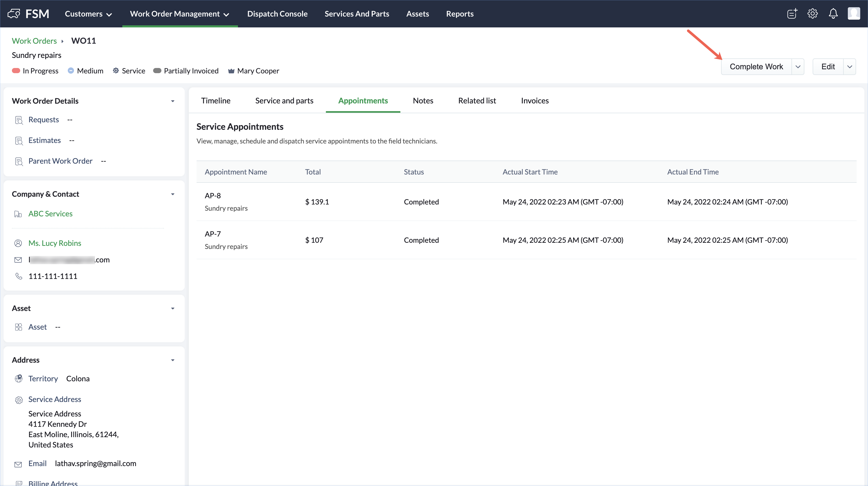
Task: Open the Complete Work dropdown arrow
Action: pyautogui.click(x=798, y=67)
